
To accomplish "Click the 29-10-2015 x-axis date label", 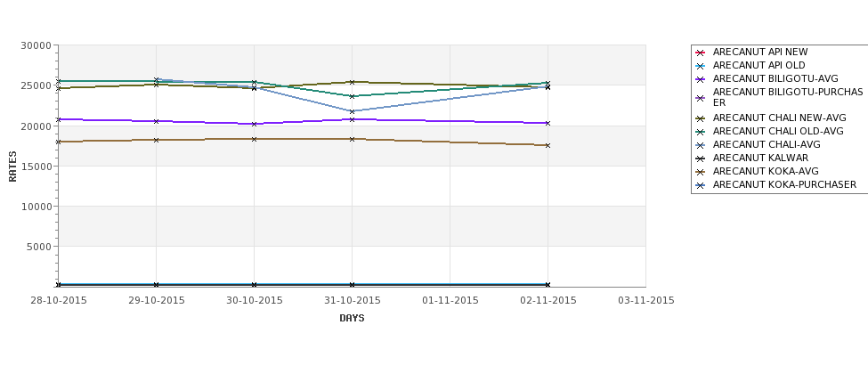I will 157,301.
